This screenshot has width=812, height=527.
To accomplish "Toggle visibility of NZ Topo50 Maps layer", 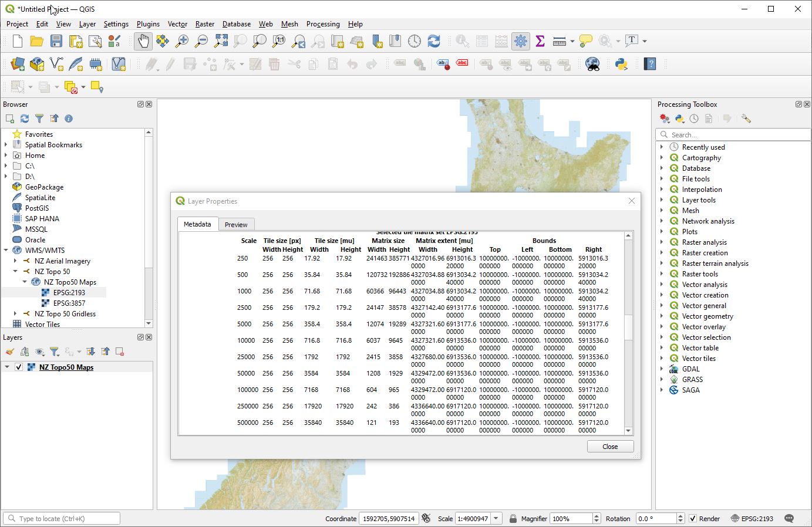I will point(19,367).
